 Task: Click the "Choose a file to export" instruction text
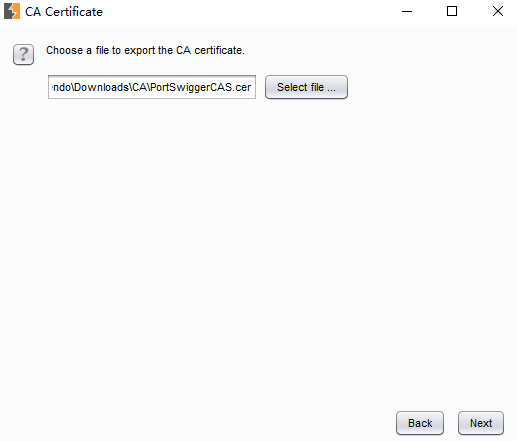[x=145, y=50]
